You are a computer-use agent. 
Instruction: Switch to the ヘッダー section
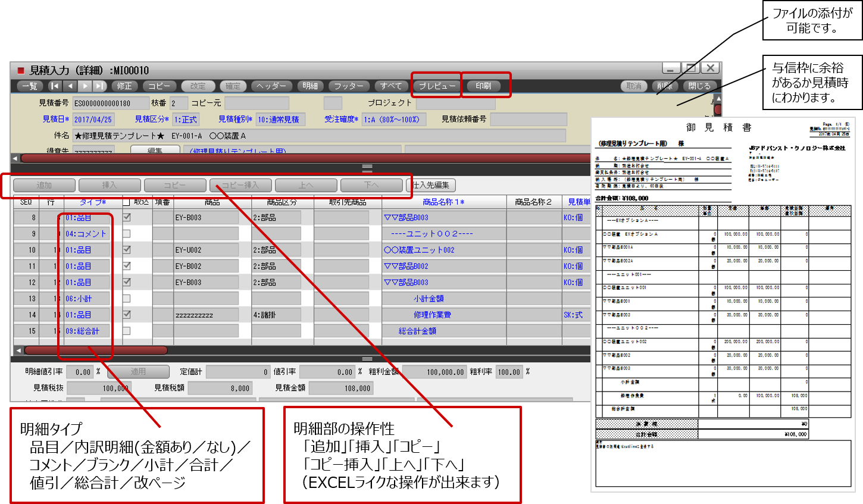click(271, 86)
